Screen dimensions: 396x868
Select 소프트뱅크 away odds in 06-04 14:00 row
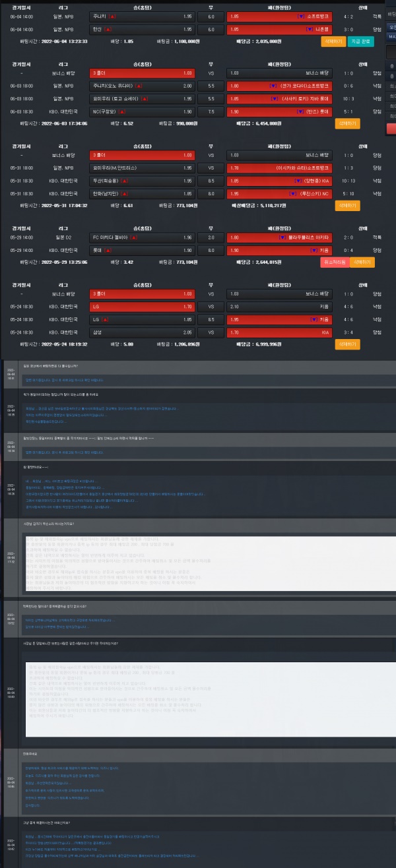(x=279, y=15)
